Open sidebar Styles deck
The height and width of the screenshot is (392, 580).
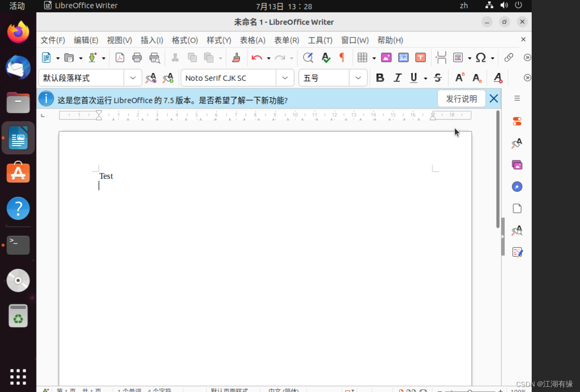pos(517,143)
